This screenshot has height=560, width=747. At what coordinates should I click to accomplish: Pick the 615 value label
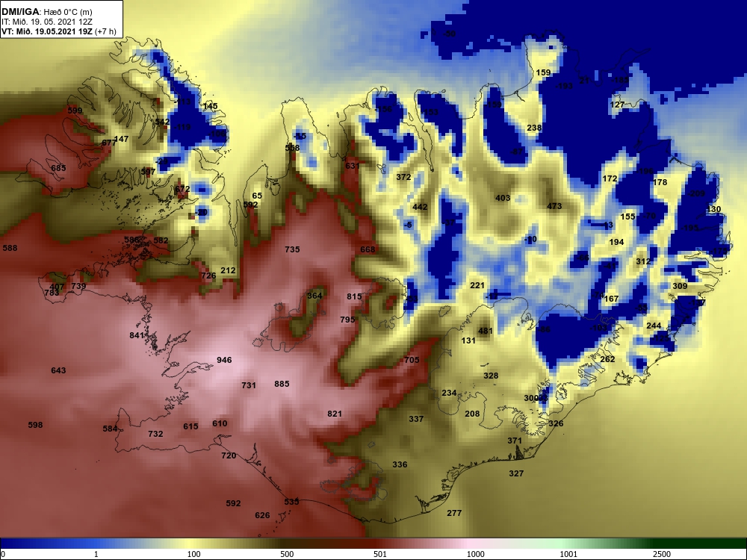coord(190,426)
